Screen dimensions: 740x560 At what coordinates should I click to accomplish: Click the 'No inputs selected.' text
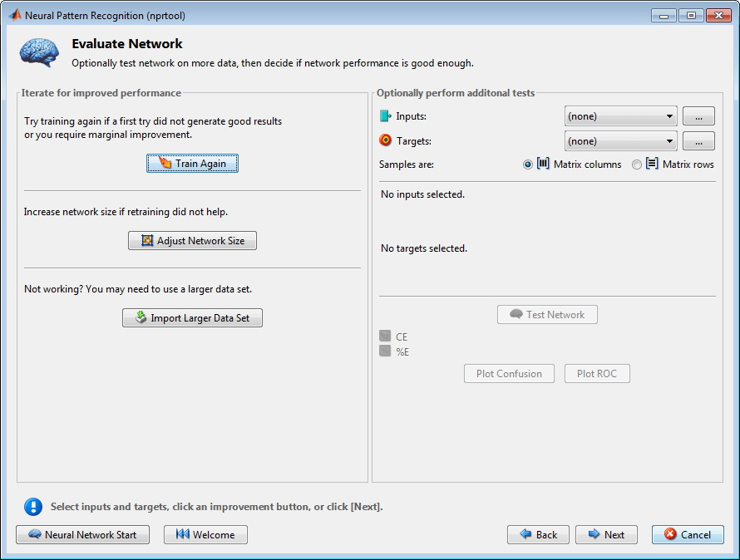coord(423,194)
